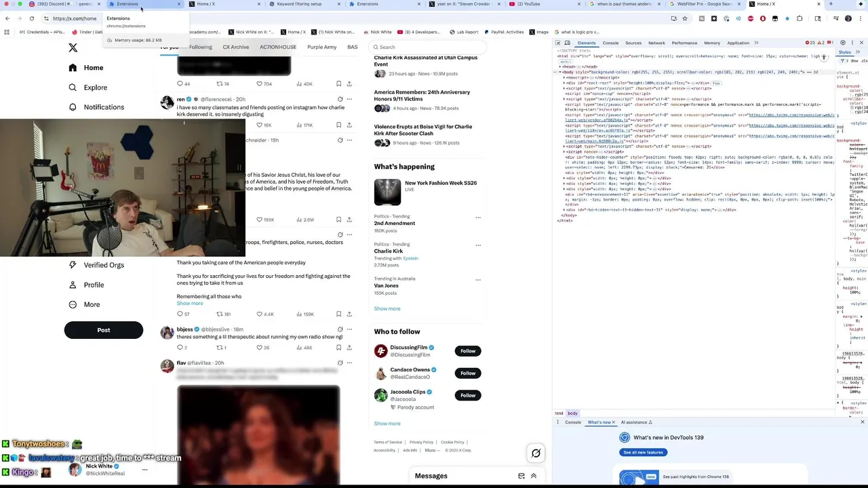Click the X Search field
Screen dimensions: 868x488
click(429, 47)
